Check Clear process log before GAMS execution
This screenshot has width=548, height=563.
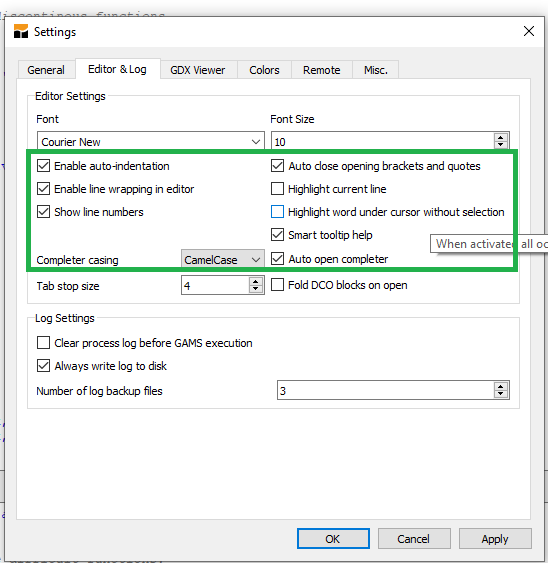(43, 343)
